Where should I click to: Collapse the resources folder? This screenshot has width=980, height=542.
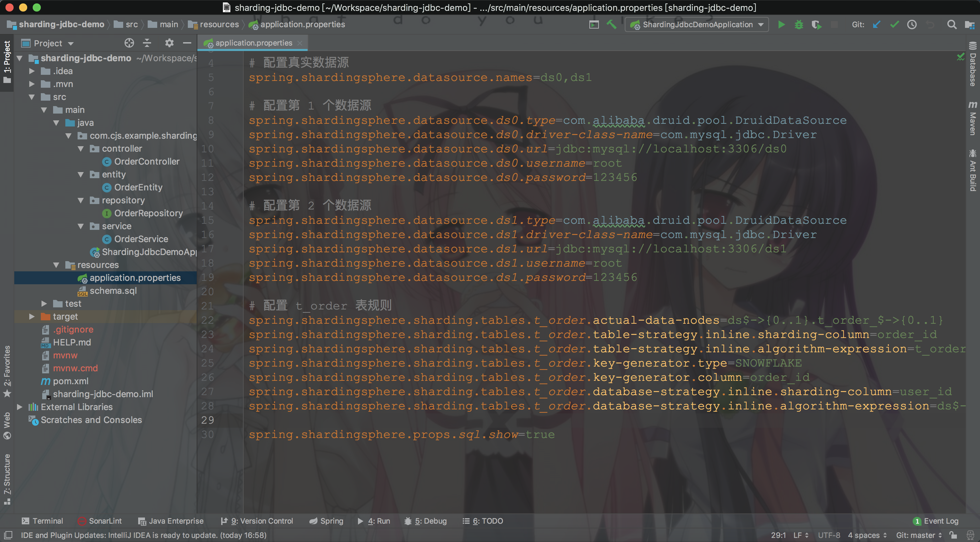tap(56, 265)
